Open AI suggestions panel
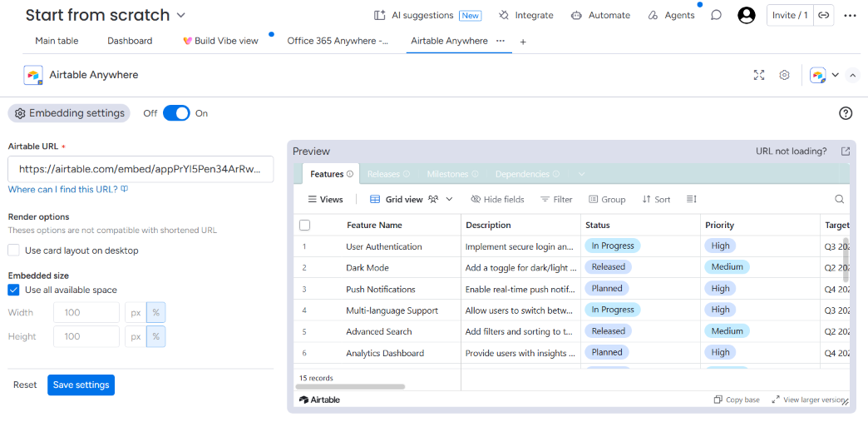Viewport: 868px width, 422px height. [427, 16]
